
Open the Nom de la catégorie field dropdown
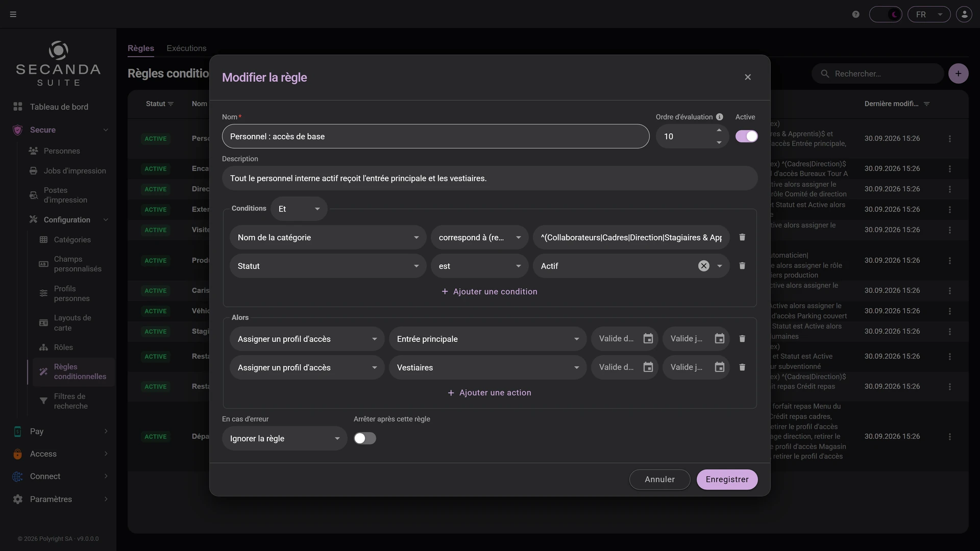click(x=328, y=237)
